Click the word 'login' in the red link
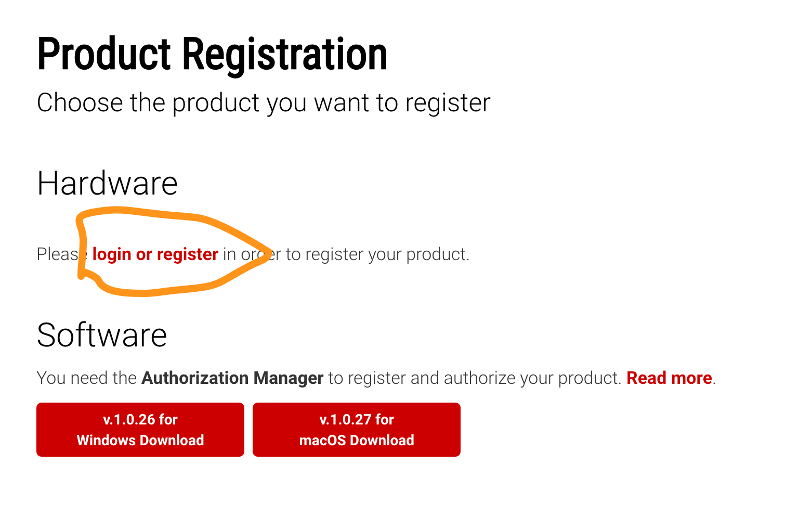 point(112,254)
